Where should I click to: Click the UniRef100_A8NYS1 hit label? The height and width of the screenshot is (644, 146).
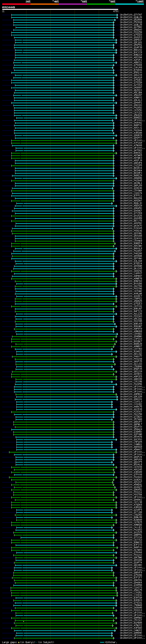(131, 63)
